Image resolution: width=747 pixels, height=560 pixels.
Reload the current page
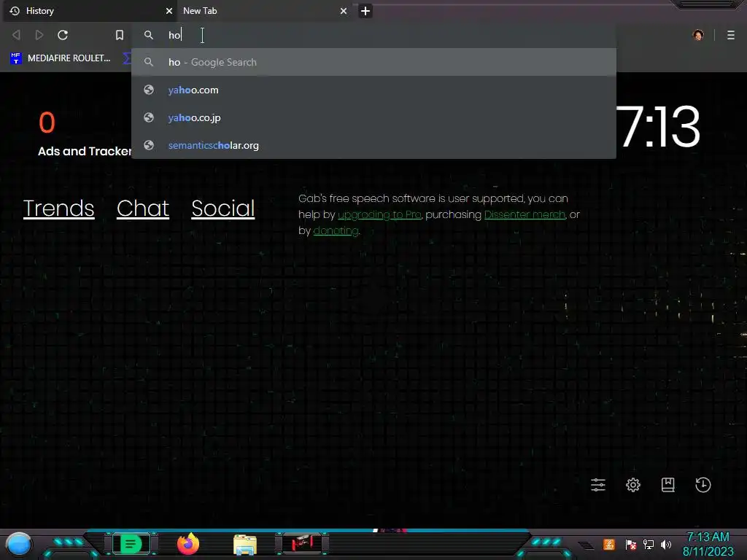pyautogui.click(x=63, y=35)
